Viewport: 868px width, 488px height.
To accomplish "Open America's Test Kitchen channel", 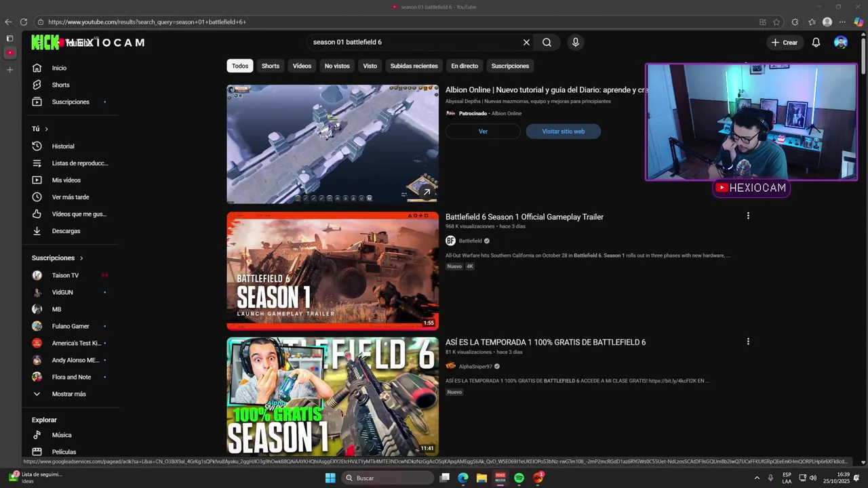I will (76, 343).
